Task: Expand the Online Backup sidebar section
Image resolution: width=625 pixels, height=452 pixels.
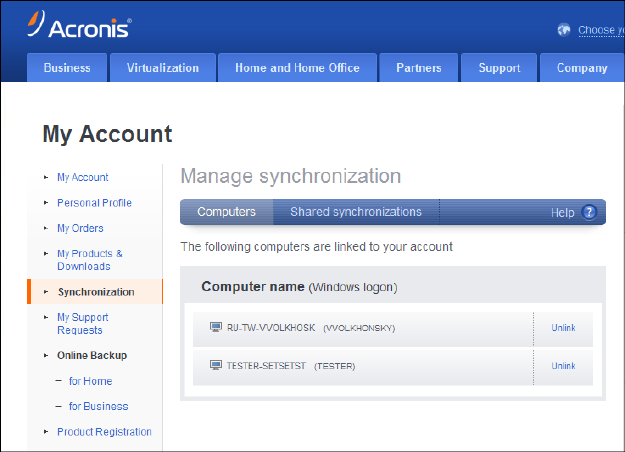Action: tap(91, 355)
